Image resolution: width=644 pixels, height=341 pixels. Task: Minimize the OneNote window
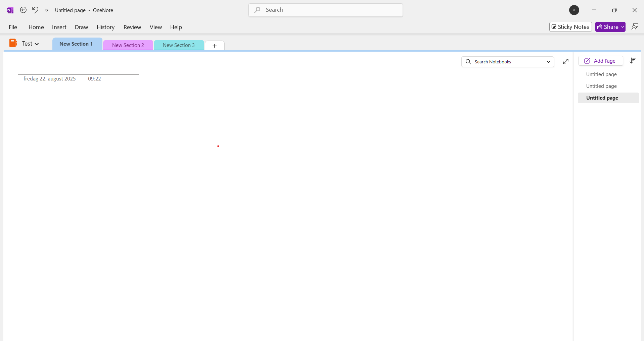(x=594, y=10)
